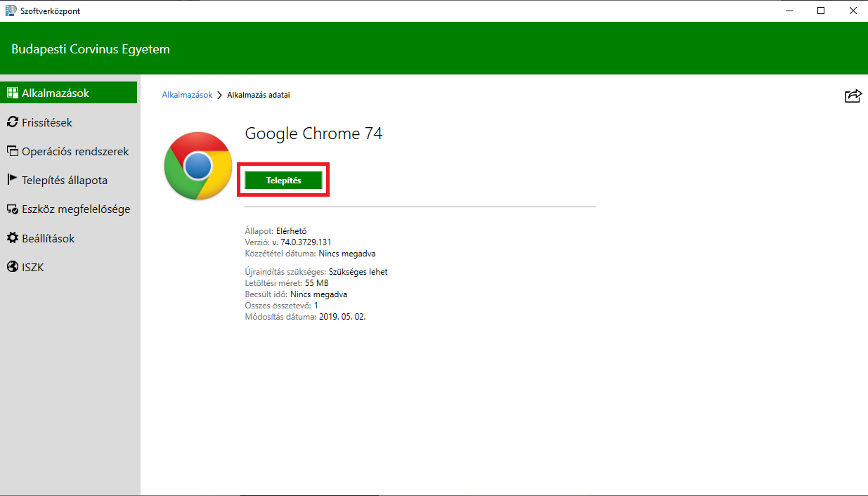This screenshot has height=496, width=868.
Task: Open the Alkalmazások sidebar section
Action: [69, 93]
